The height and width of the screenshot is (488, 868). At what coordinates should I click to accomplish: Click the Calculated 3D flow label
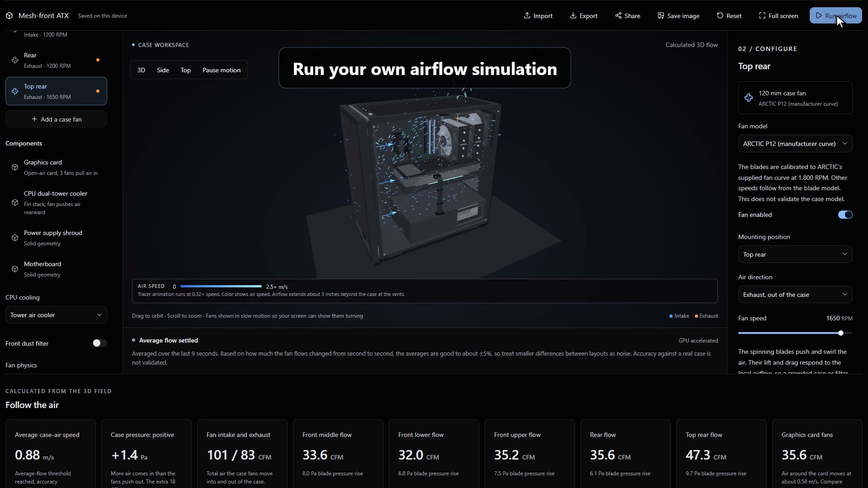click(x=692, y=45)
